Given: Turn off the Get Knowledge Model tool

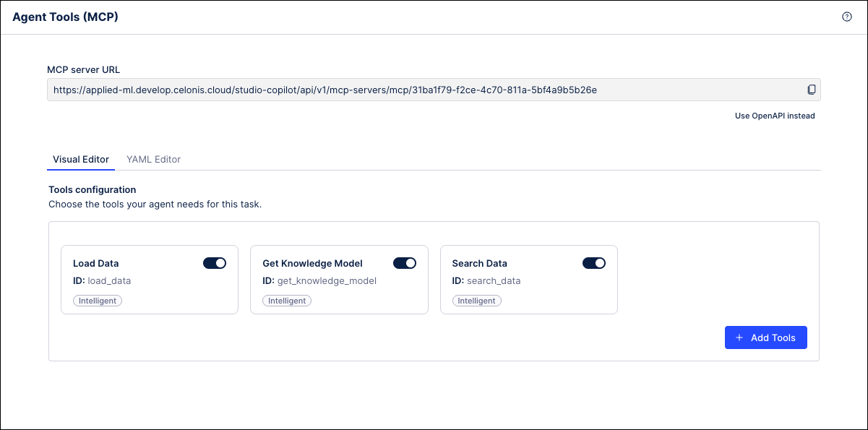Looking at the screenshot, I should pyautogui.click(x=405, y=263).
